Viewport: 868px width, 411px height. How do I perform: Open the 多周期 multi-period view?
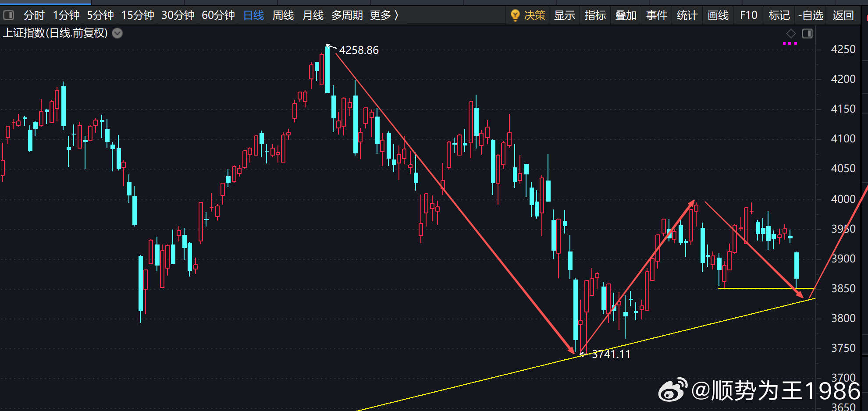click(x=347, y=16)
